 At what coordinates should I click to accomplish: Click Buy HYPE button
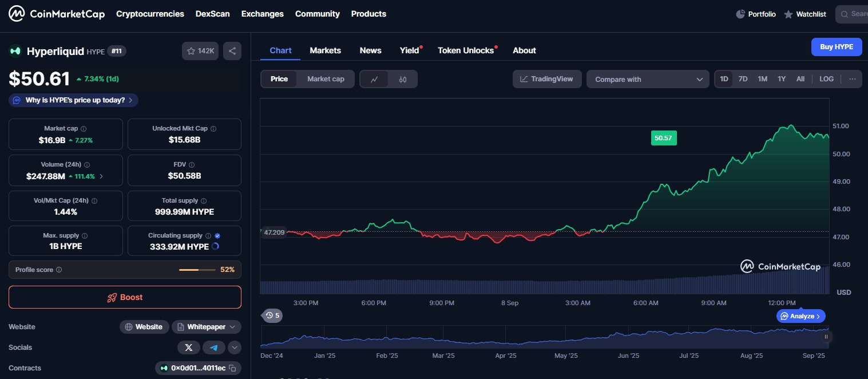point(837,47)
